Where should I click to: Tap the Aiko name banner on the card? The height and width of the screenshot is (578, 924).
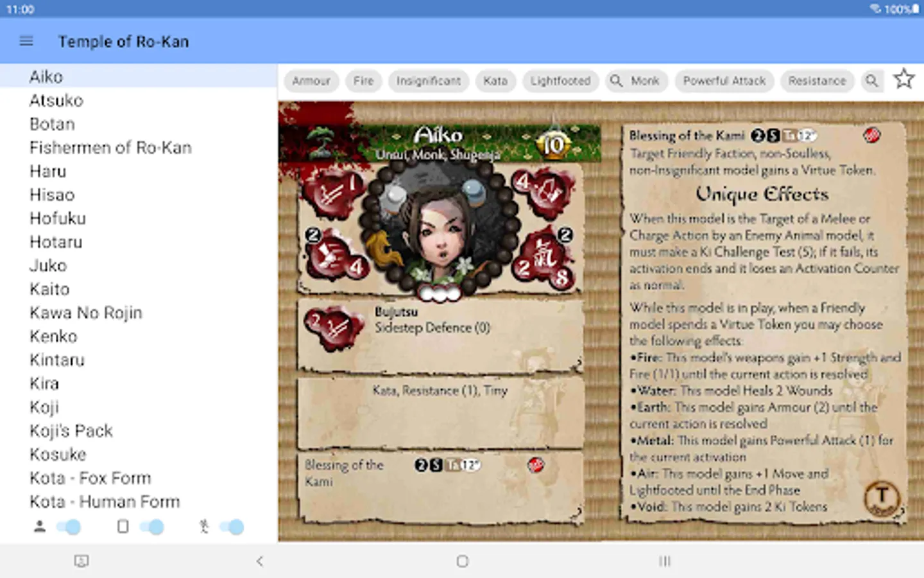click(x=438, y=135)
